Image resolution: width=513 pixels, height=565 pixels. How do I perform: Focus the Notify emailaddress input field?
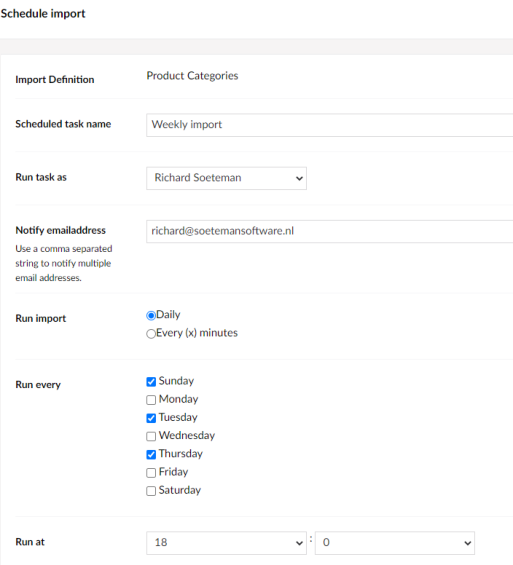pyautogui.click(x=330, y=231)
